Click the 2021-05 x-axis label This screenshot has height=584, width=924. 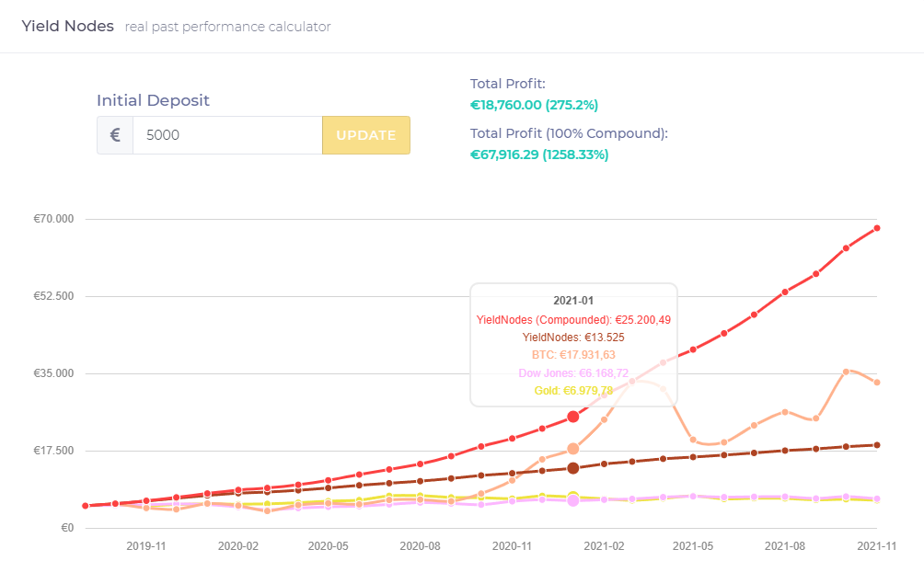693,546
